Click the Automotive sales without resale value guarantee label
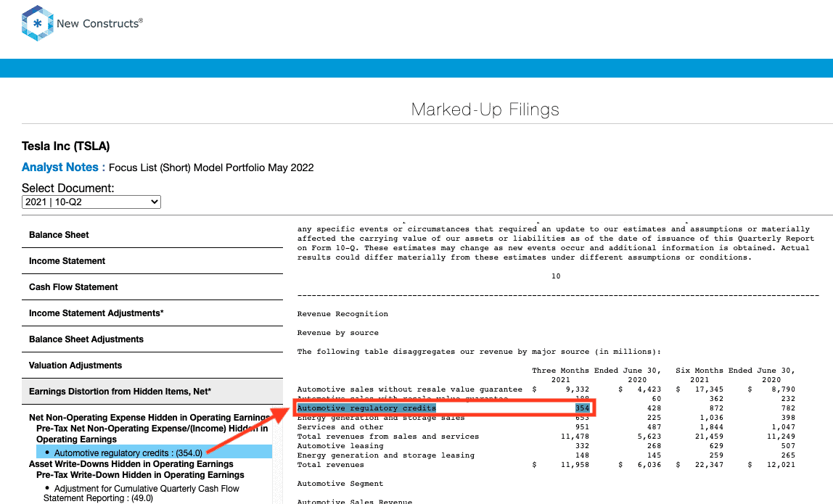 [409, 389]
